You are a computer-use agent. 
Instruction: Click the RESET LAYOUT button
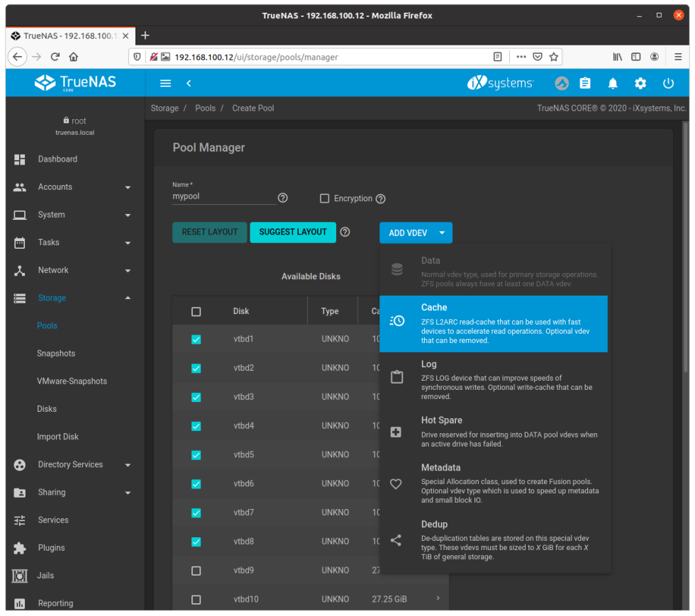pos(209,232)
